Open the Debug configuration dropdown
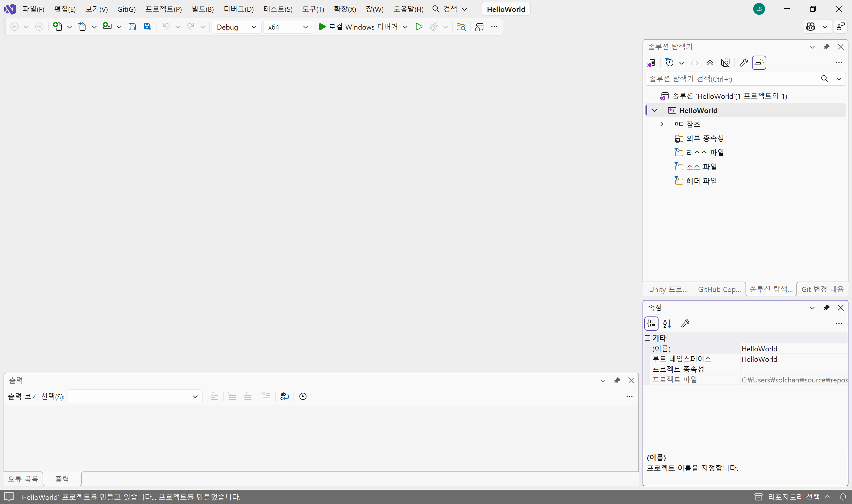The height and width of the screenshot is (504, 852). coord(236,27)
